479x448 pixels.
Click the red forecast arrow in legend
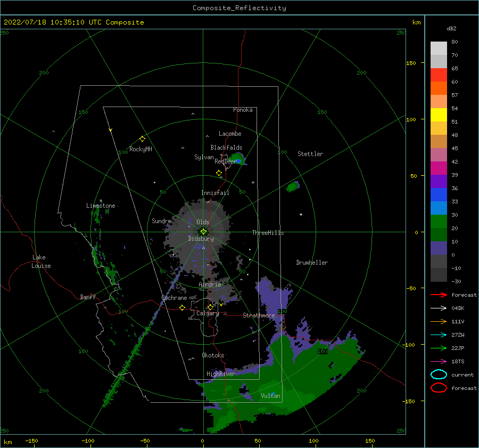(x=439, y=295)
